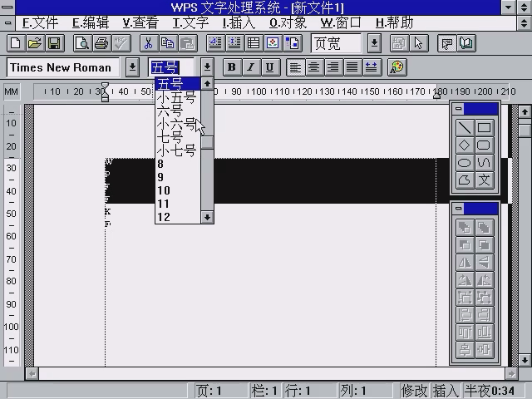532x399 pixels.
Task: Choose 七号 in the size list
Action: [176, 137]
